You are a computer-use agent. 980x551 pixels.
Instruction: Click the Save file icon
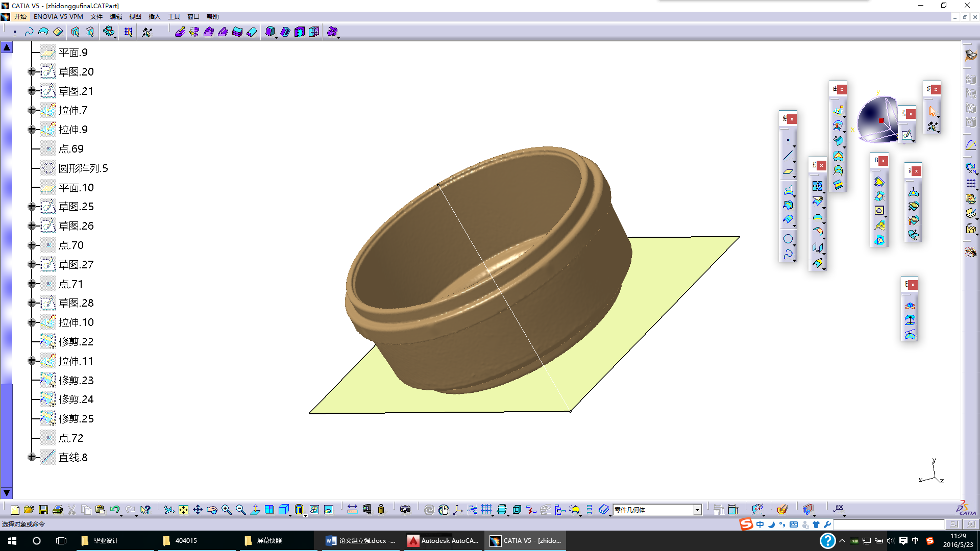pyautogui.click(x=43, y=510)
